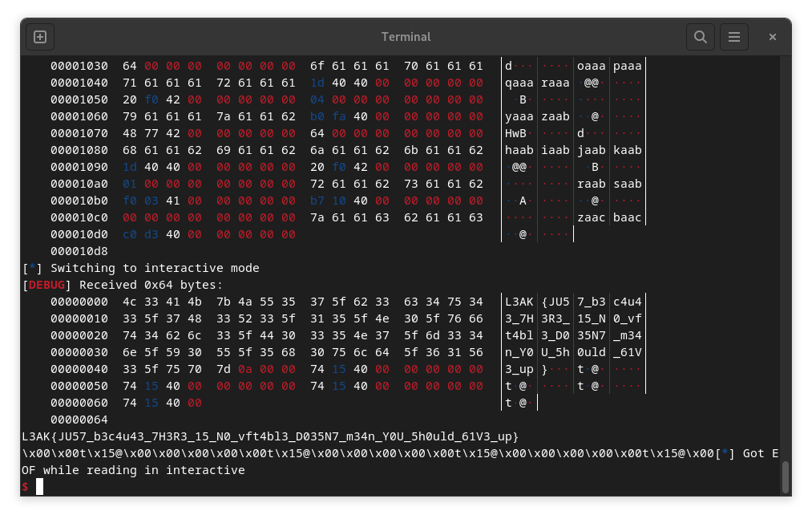Focus the shell prompt cursor
The image size is (812, 519).
click(x=39, y=487)
